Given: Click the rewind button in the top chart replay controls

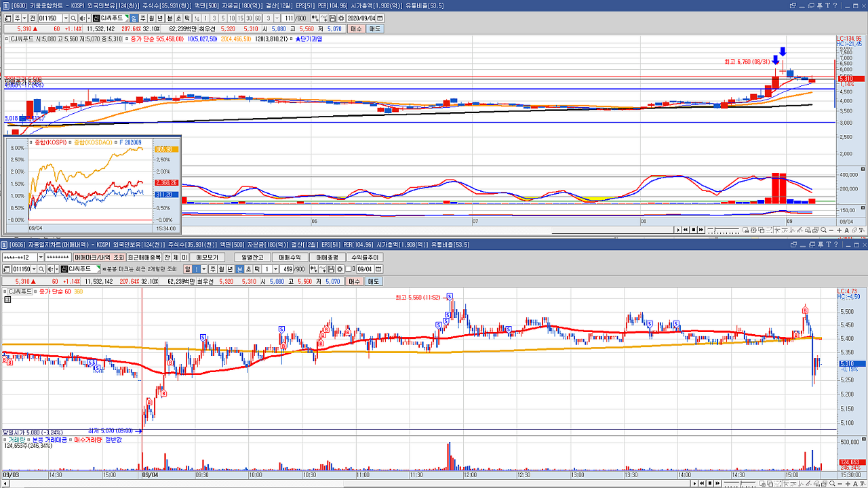Looking at the screenshot, I should tap(686, 230).
